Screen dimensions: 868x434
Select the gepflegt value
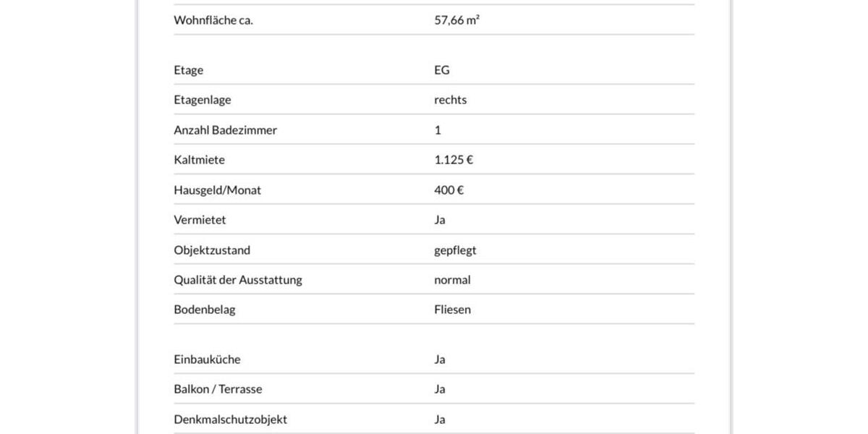point(455,250)
